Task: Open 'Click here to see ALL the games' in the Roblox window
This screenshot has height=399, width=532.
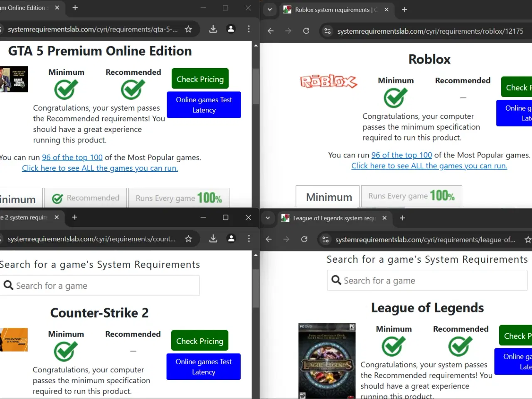Action: pyautogui.click(x=429, y=166)
